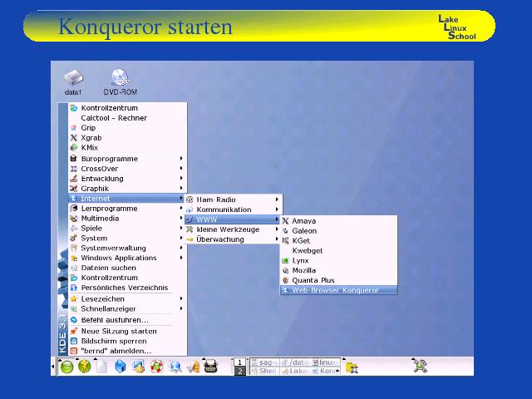The image size is (532, 399).
Task: Select Bildschirm sperren
Action: point(127,341)
